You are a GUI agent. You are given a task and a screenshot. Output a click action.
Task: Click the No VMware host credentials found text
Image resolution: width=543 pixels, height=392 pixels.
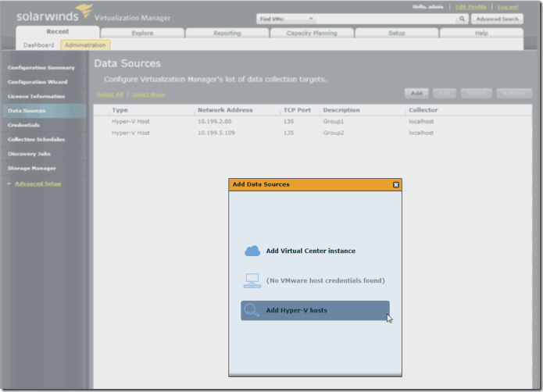click(x=326, y=280)
